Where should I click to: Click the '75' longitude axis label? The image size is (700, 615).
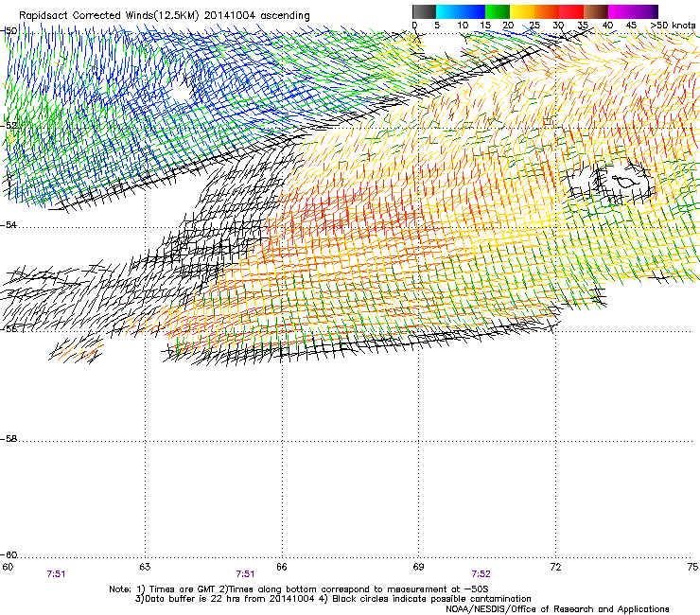point(692,567)
